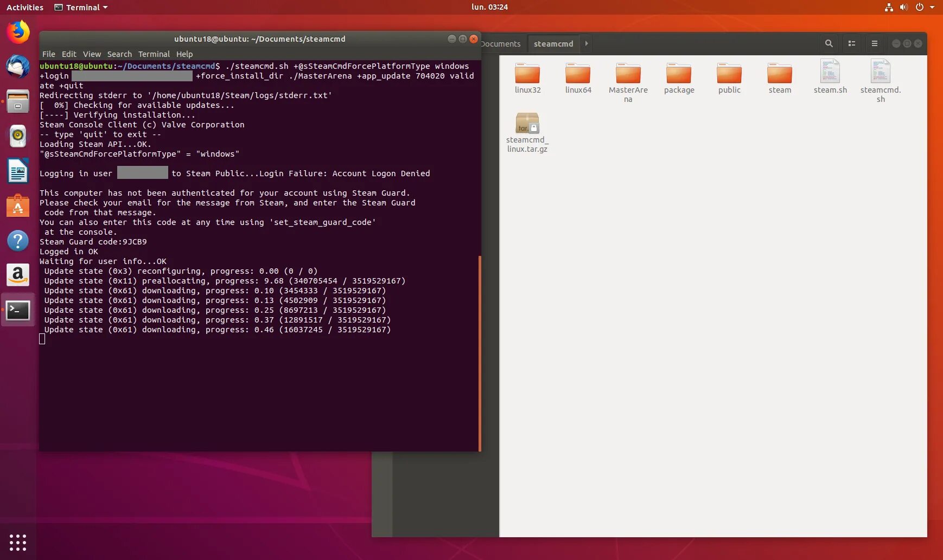Click the 'preallocating, progress: 9.68' line
The image size is (943, 560).
225,281
